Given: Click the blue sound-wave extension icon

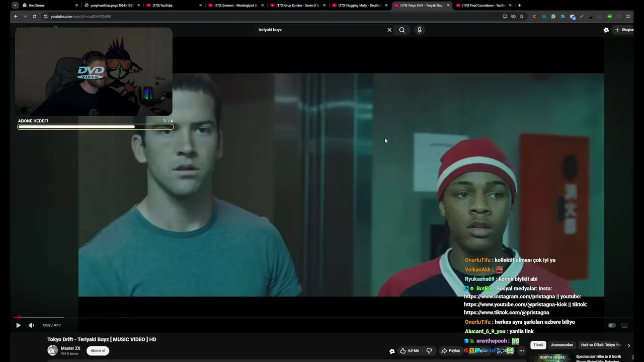Looking at the screenshot, I should [544, 16].
